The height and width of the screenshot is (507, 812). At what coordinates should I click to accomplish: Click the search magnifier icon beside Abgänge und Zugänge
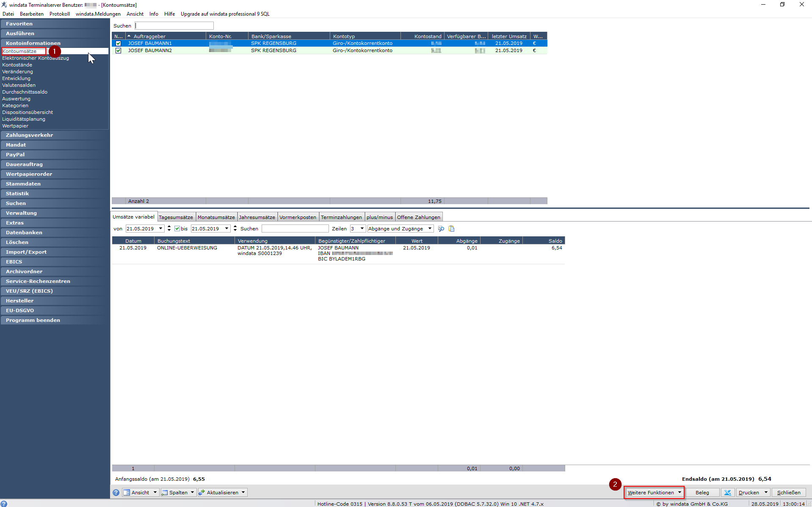441,229
